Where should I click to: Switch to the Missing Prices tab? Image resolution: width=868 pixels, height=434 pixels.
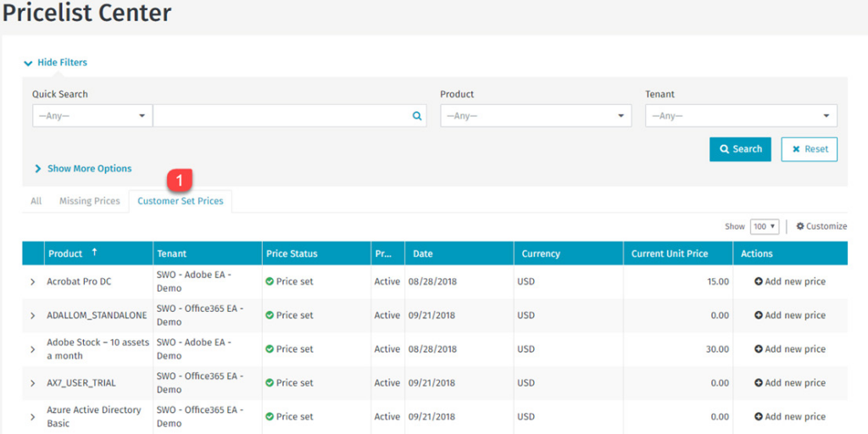(x=89, y=202)
